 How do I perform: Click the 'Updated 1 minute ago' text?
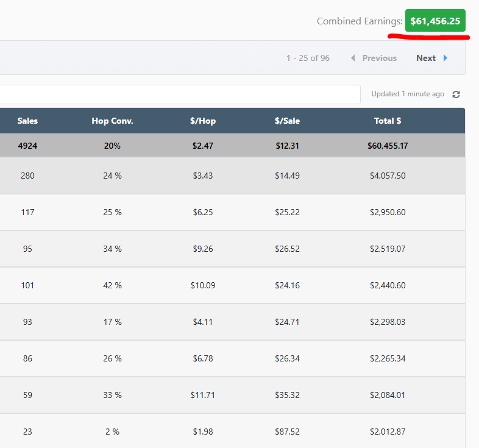[x=408, y=94]
